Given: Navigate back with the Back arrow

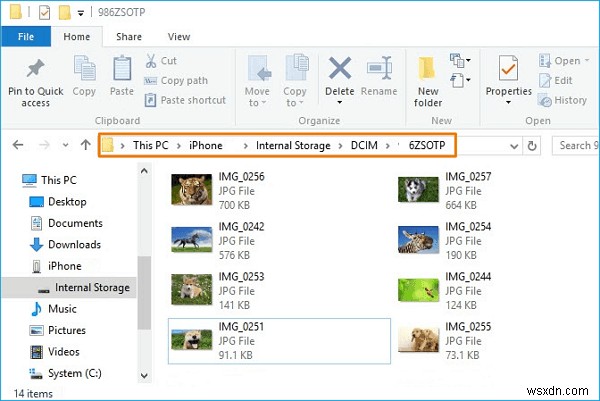Looking at the screenshot, I should click(x=19, y=146).
